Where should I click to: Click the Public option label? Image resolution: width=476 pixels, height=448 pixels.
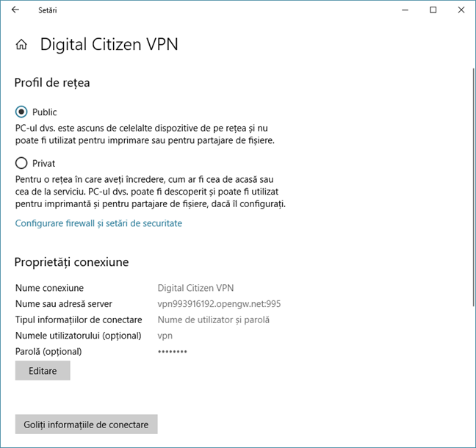point(44,112)
